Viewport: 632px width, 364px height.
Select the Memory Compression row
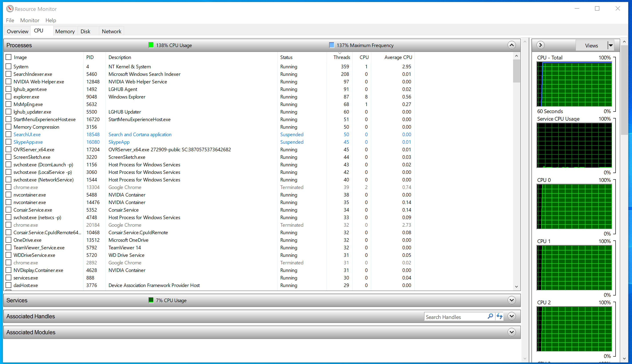coord(209,127)
